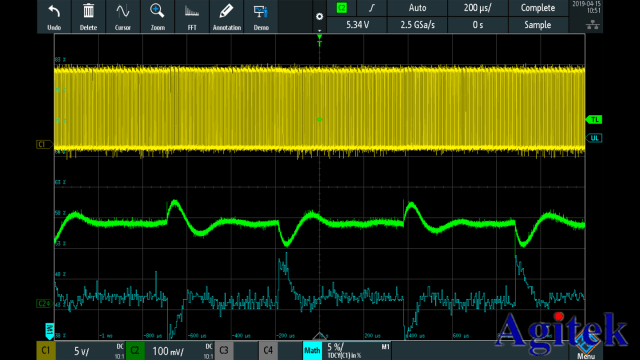Activate the Cursor measurement tool
Viewport: 640px width, 360px height.
[x=122, y=16]
